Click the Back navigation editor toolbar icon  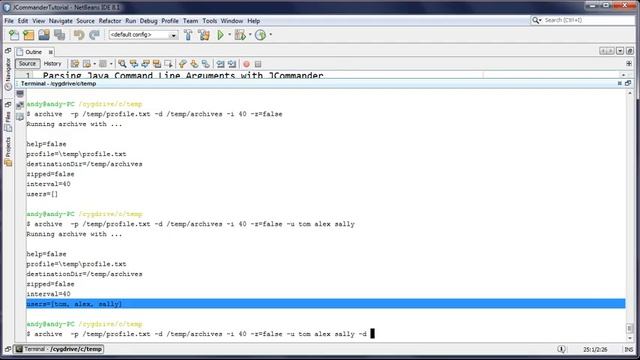point(87,64)
